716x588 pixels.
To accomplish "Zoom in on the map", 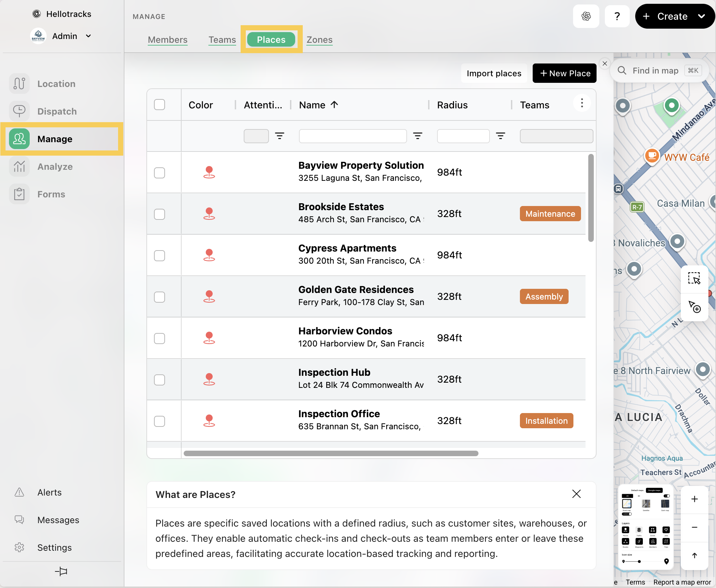I will coord(694,499).
